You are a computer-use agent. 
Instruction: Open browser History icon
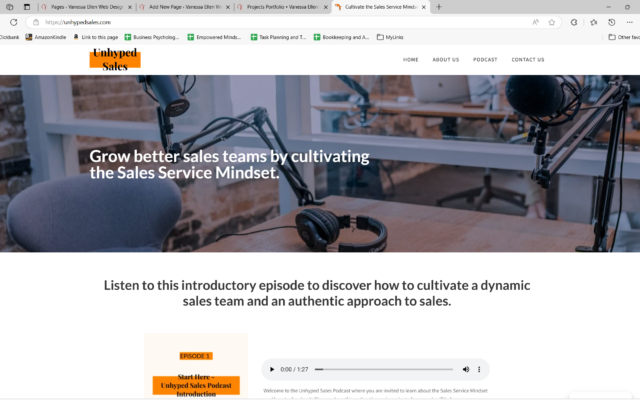pyautogui.click(x=611, y=22)
